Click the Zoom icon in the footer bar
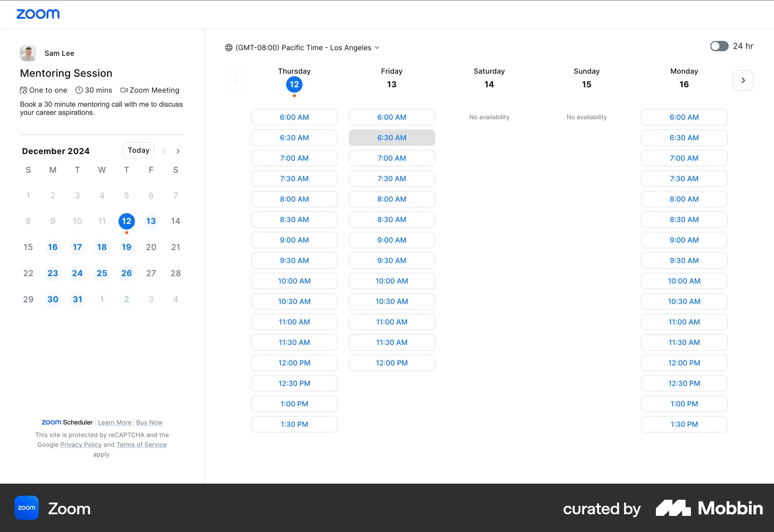Screen dimensions: 774x532 (x=26, y=508)
